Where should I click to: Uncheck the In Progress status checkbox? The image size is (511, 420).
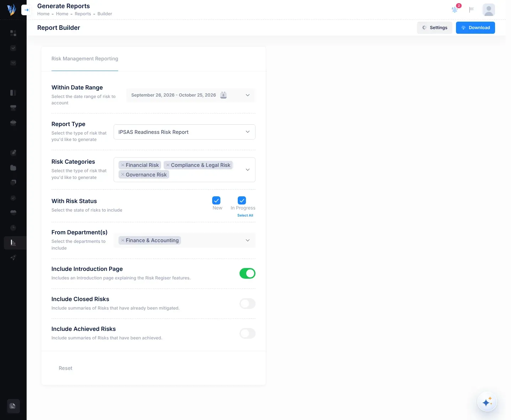(242, 200)
